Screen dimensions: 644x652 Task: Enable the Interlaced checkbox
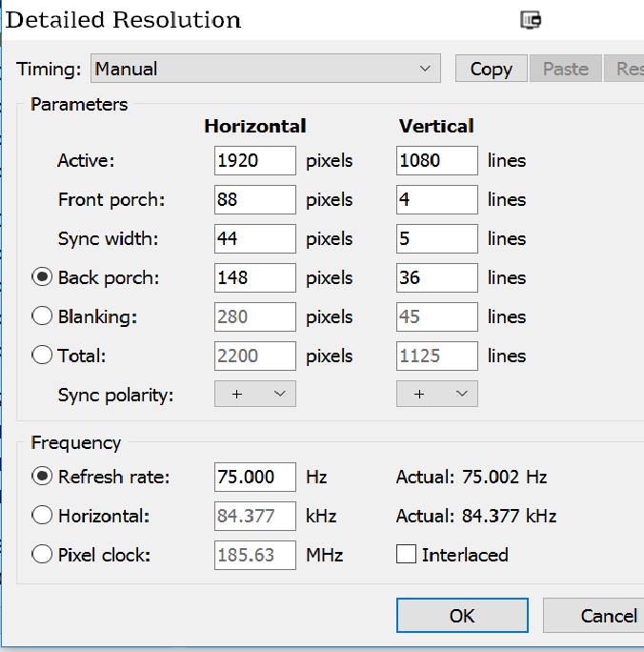tap(406, 555)
